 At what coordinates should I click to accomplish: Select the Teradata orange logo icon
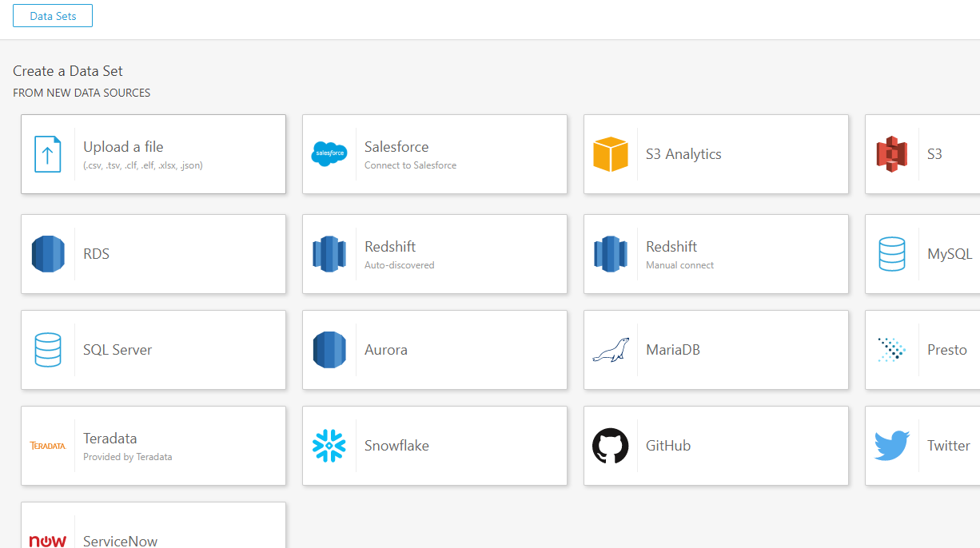[48, 446]
